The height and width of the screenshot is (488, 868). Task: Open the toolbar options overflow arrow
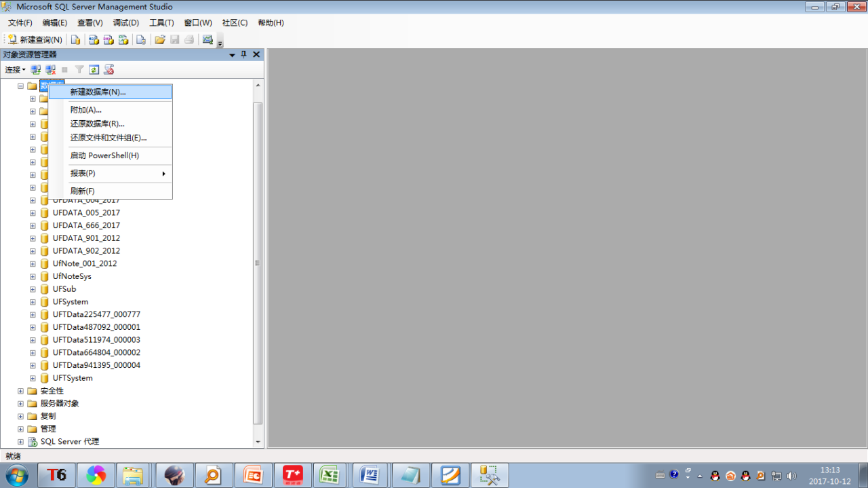220,44
